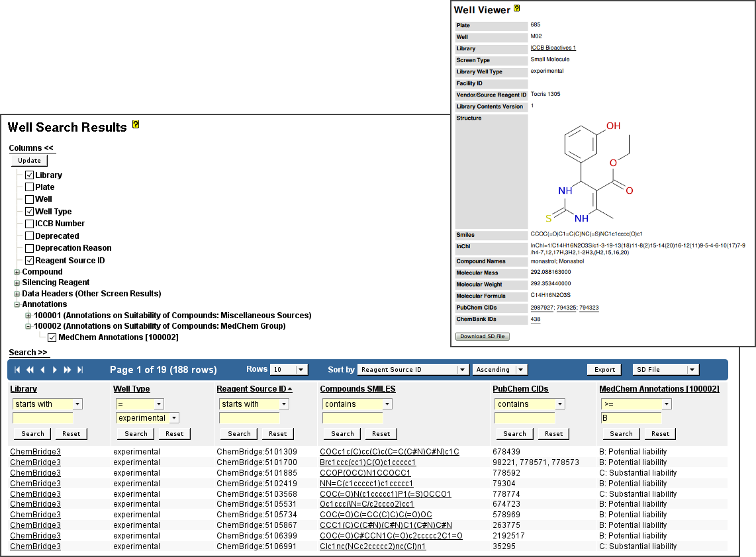Open Library filter operator 'starts with' dropdown
Image resolution: width=756 pixels, height=557 pixels.
pos(47,404)
